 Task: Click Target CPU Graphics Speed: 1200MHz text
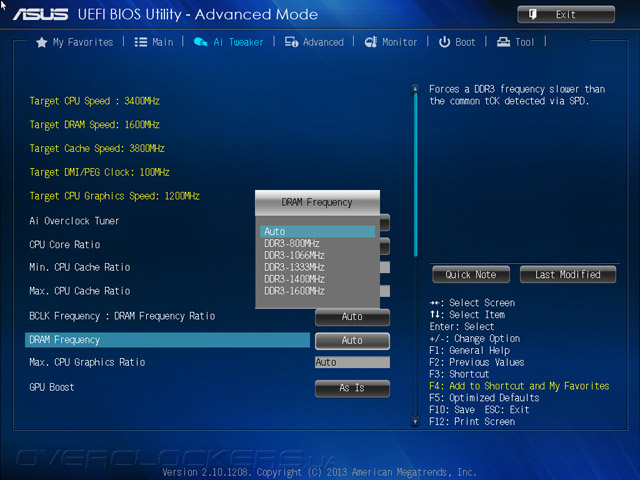click(x=114, y=196)
